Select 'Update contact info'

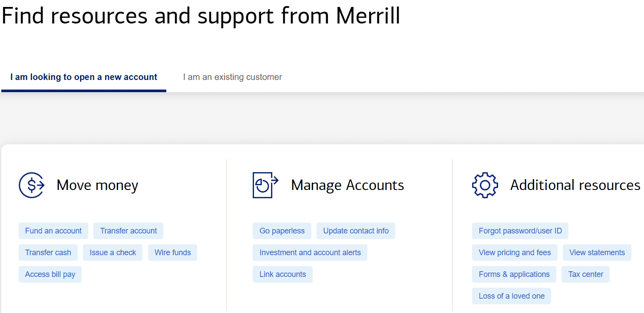pos(356,231)
